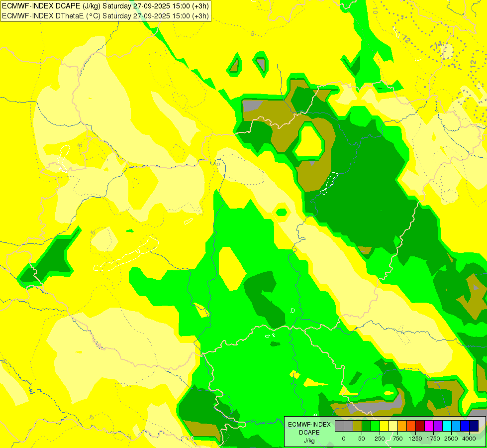Viewport: 487px width, 448px height.
Task: Click the 0 tick label in the legend
Action: point(344,439)
